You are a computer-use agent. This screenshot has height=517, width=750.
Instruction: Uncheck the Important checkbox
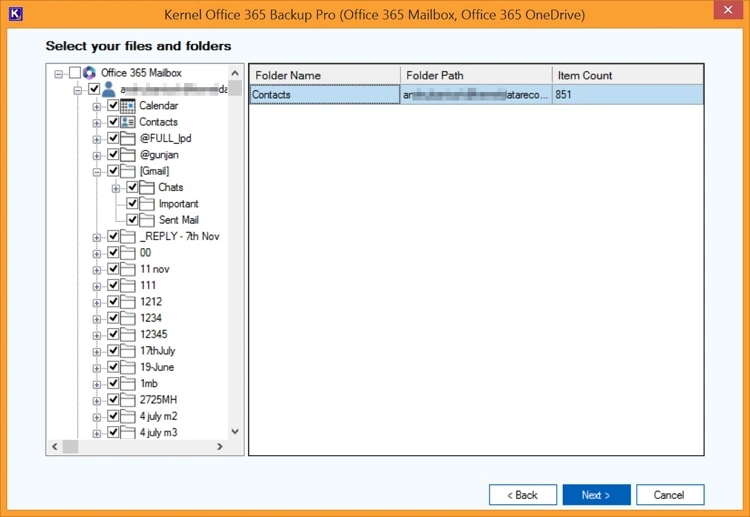(132, 203)
